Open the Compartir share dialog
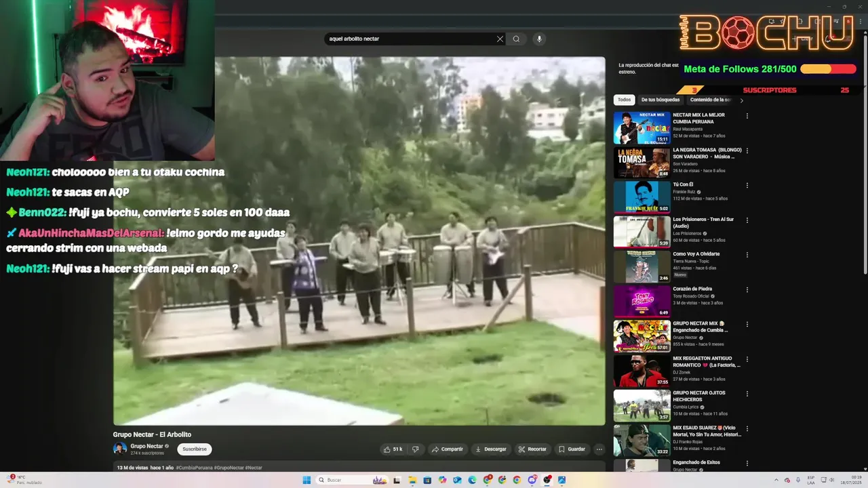This screenshot has width=868, height=488. [x=447, y=449]
